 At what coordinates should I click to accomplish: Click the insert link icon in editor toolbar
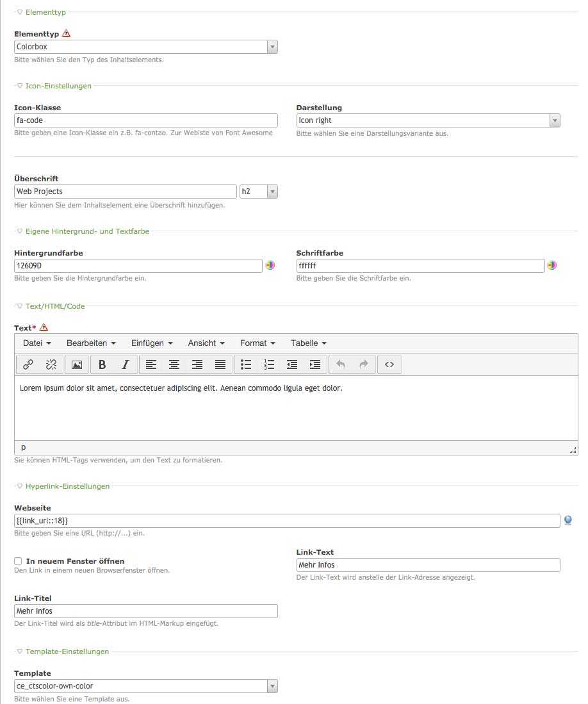[28, 364]
